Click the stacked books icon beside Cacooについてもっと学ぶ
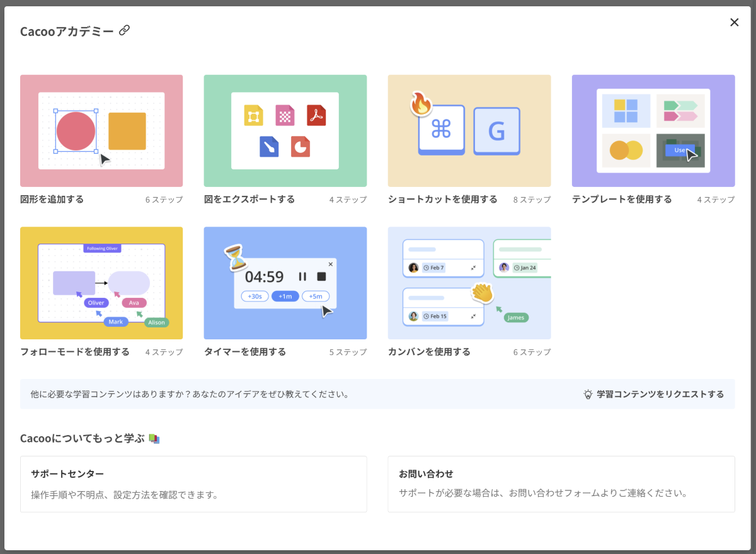 coord(154,439)
